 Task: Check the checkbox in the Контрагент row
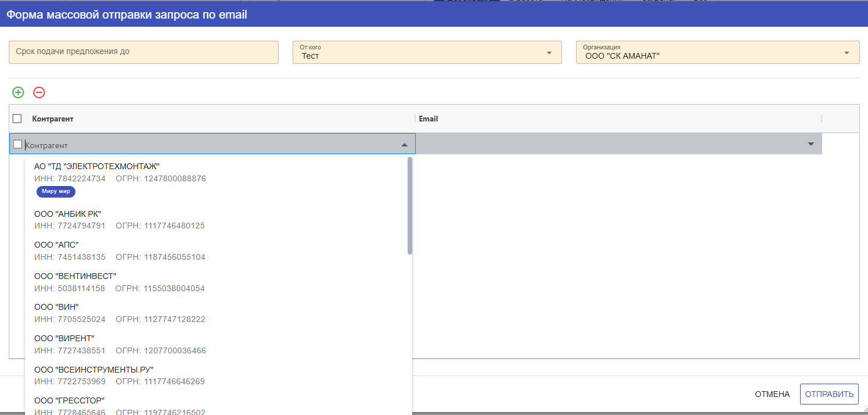click(x=18, y=144)
